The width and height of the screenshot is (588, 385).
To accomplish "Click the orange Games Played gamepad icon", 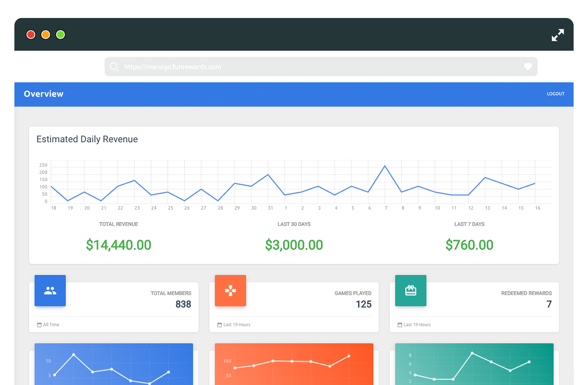I will tap(230, 291).
